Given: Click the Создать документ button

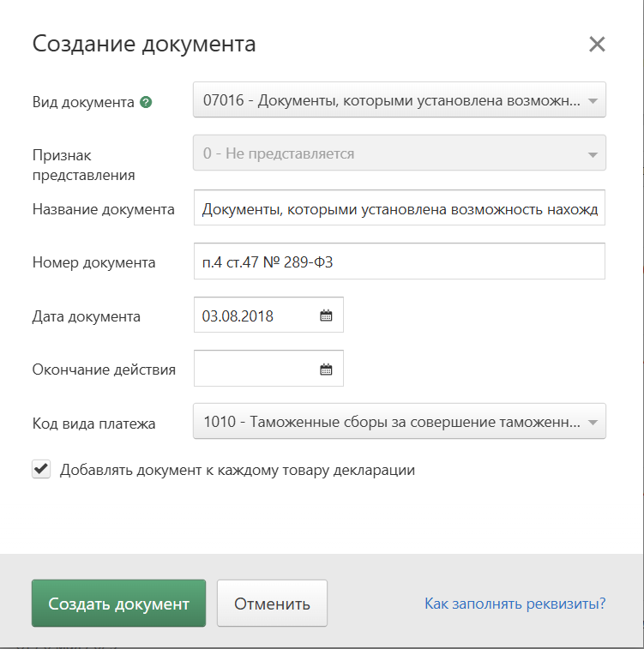Looking at the screenshot, I should click(x=119, y=603).
